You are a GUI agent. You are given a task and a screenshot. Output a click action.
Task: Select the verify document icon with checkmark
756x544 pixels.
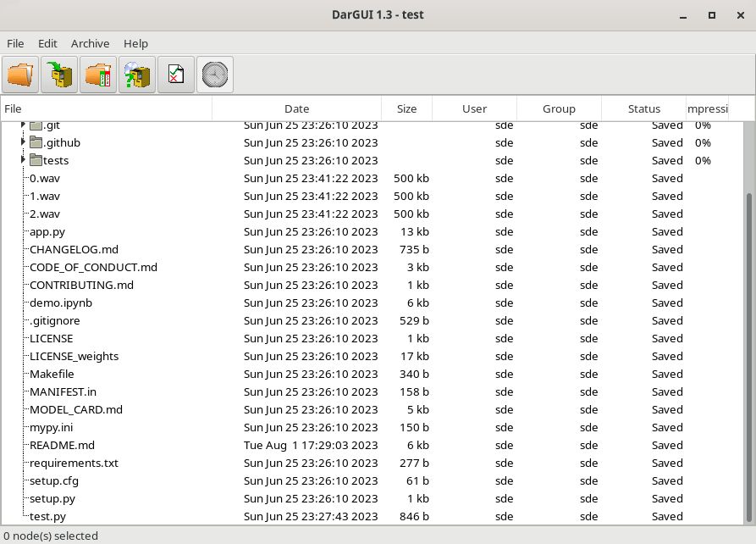coord(175,75)
